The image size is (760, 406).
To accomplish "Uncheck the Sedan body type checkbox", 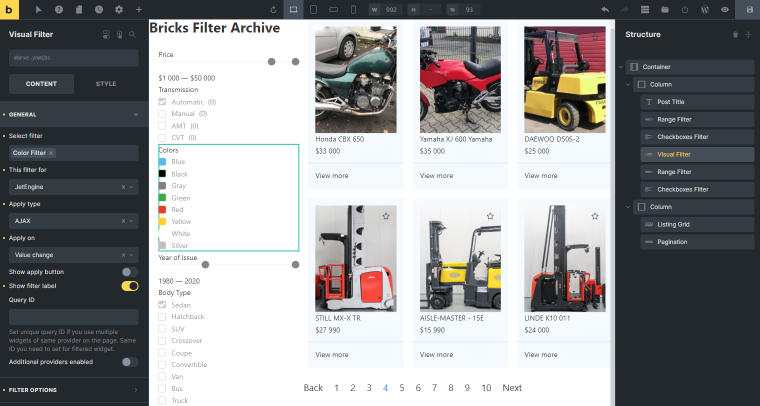I will pyautogui.click(x=162, y=305).
